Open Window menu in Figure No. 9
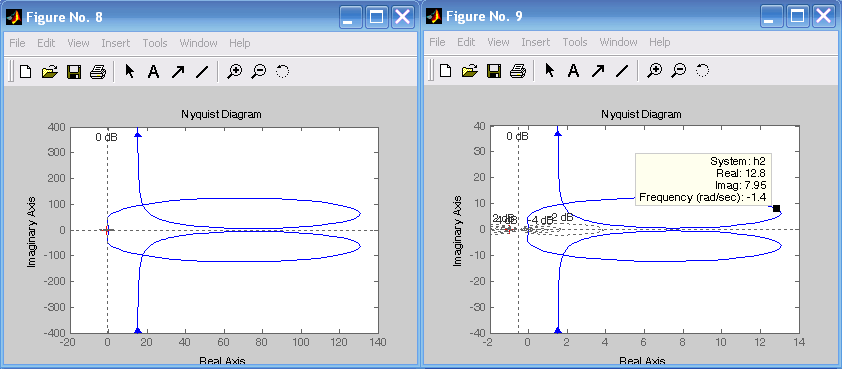 [618, 42]
